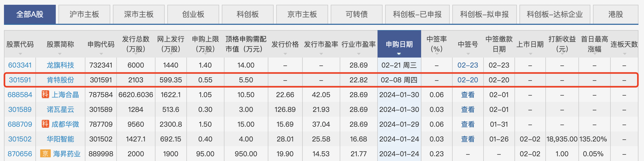This screenshot has width=644, height=161.
Task: Open stock code 688709 link
Action: pyautogui.click(x=20, y=124)
